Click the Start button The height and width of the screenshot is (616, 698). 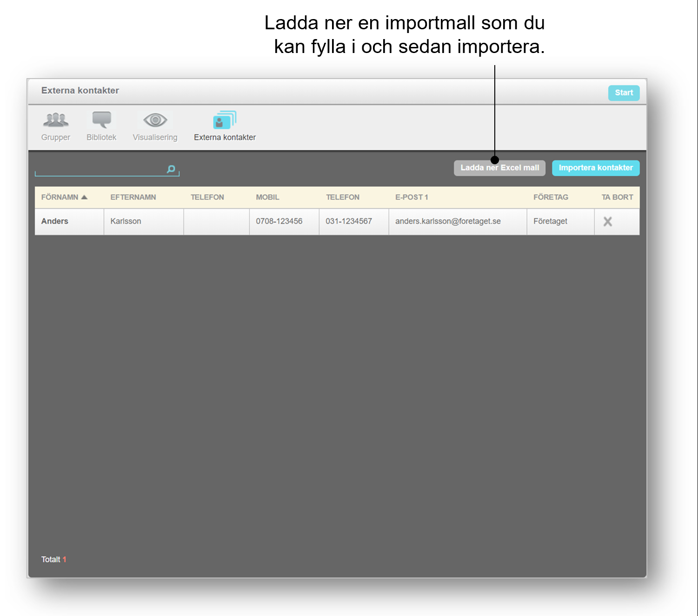pos(624,93)
